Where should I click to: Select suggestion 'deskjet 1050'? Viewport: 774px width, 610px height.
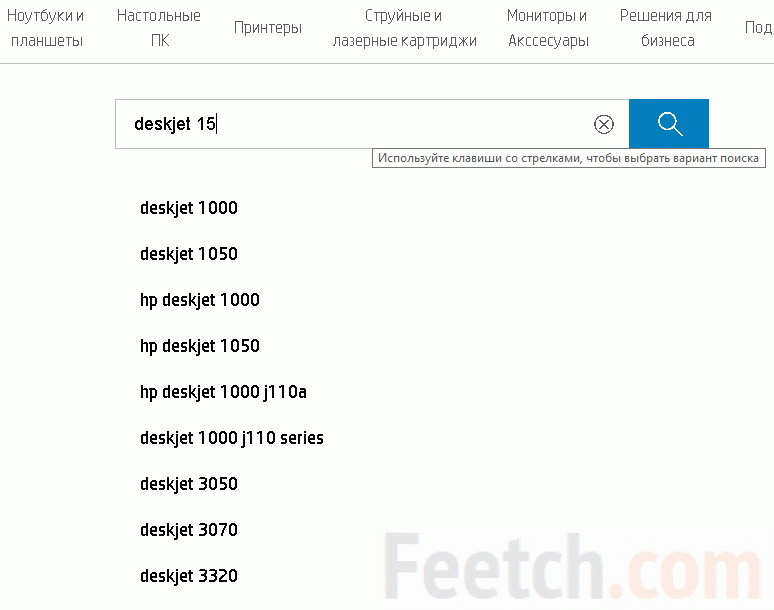point(189,254)
